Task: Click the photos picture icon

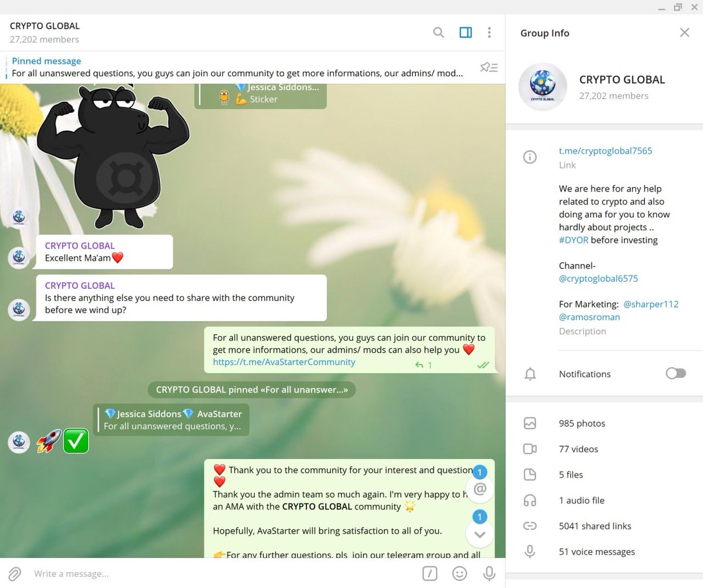Action: pos(530,423)
